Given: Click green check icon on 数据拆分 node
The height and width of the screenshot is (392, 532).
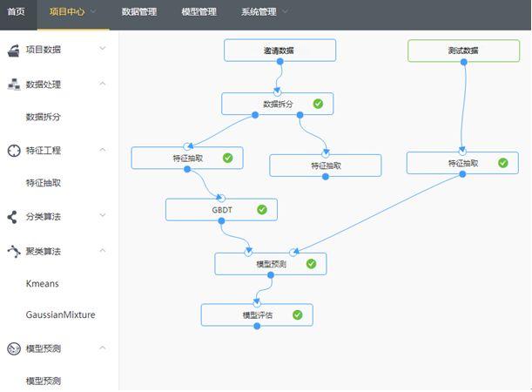Looking at the screenshot, I should pos(318,104).
